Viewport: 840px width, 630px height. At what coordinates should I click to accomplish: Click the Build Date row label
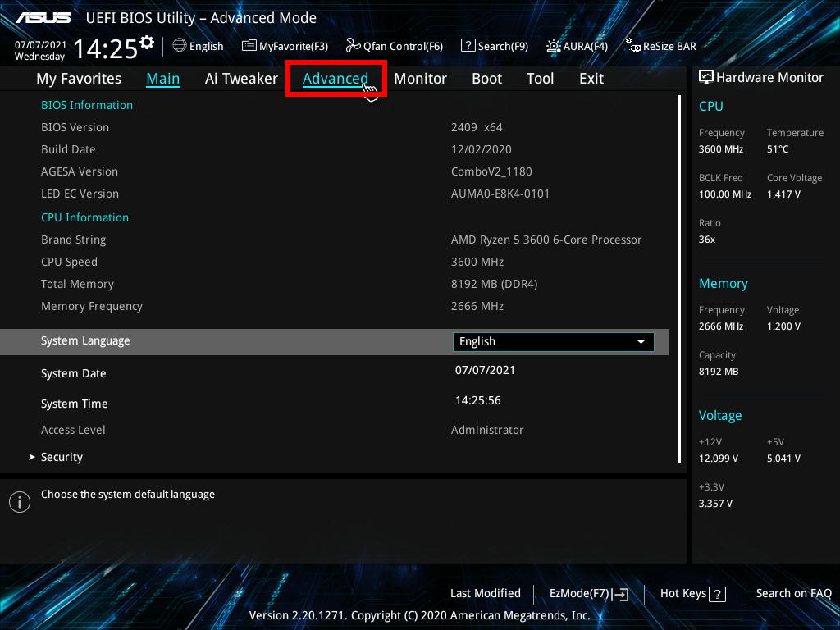(68, 149)
